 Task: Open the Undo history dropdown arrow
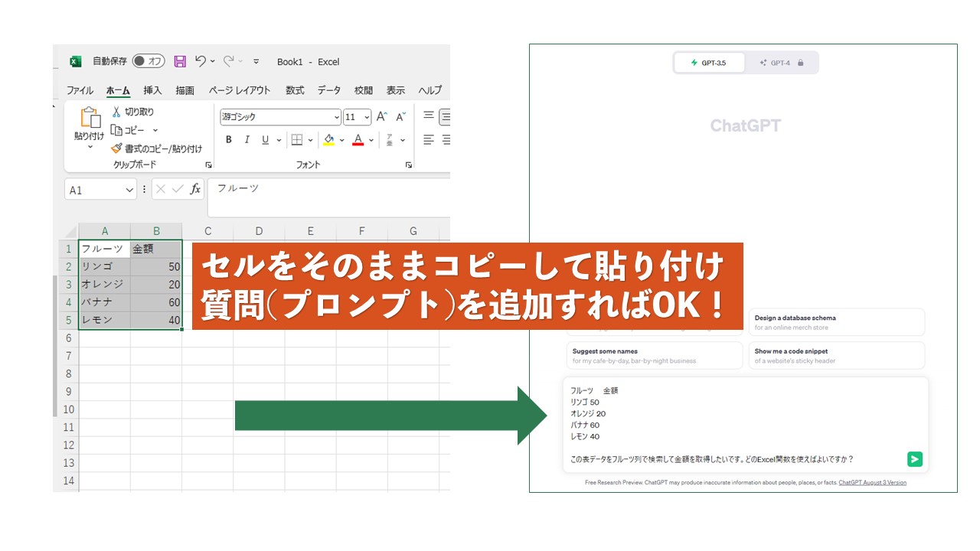(x=213, y=61)
